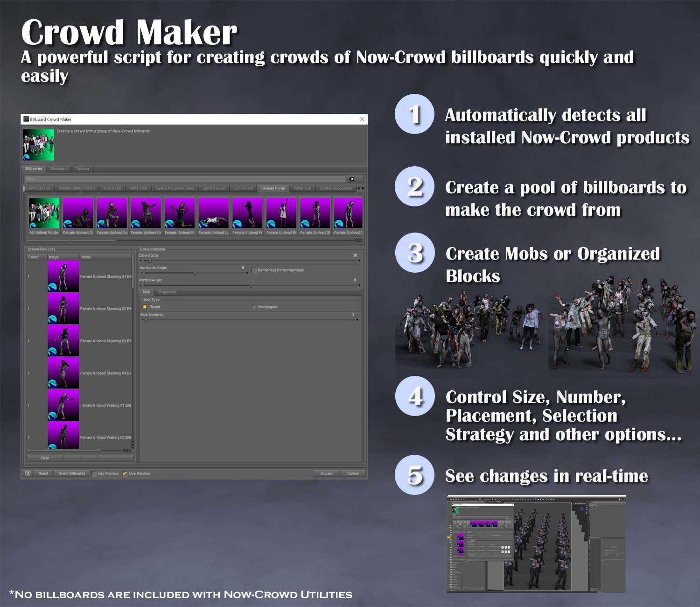700x607 pixels.
Task: Click the Standing 02 pool image
Action: (63, 309)
